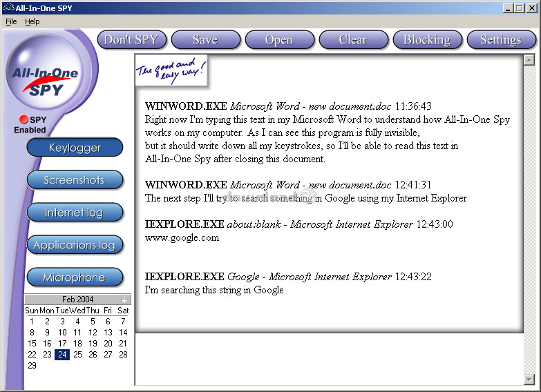This screenshot has height=392, width=541.
Task: Click the Sat weekday header in calendar
Action: coord(123,311)
